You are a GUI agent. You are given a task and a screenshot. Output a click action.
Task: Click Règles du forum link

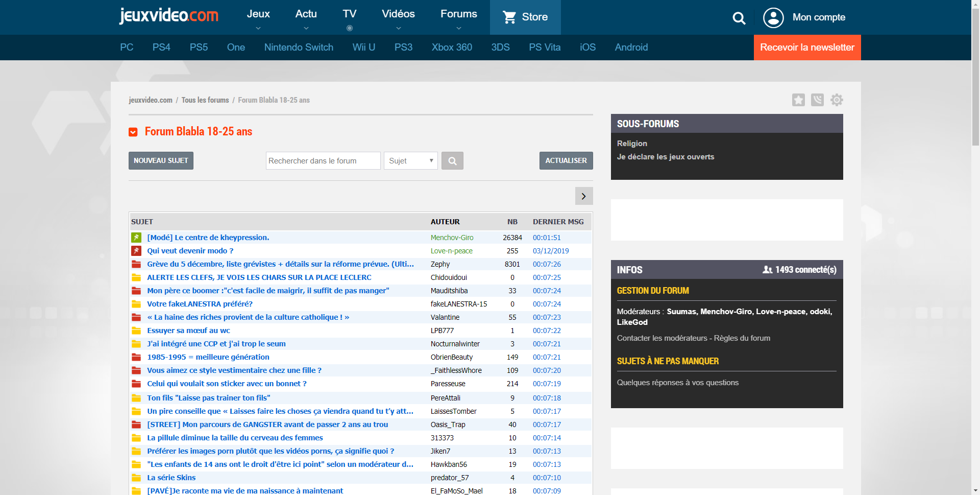coord(742,338)
